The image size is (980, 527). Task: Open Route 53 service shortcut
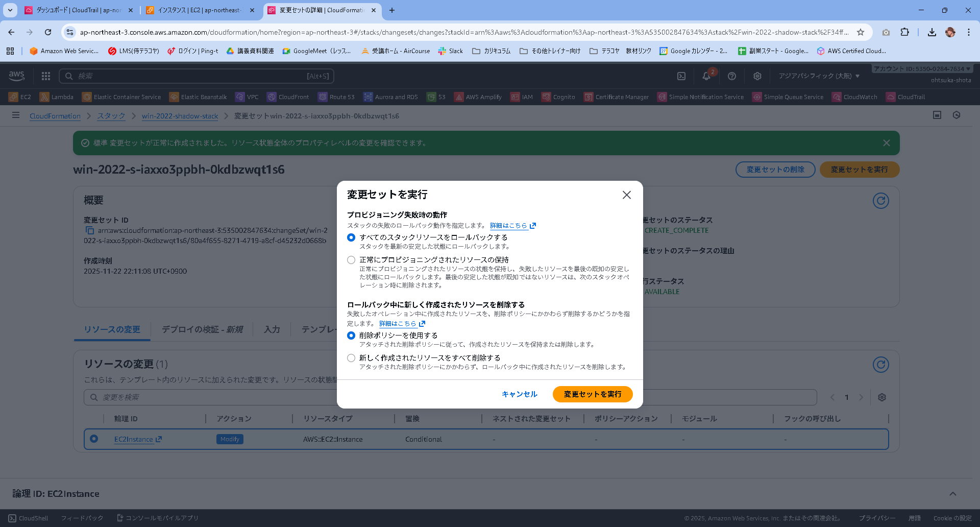point(336,97)
